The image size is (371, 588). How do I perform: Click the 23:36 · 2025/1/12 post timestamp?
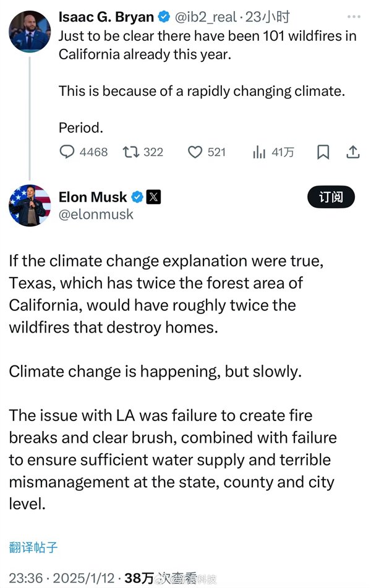[62, 578]
